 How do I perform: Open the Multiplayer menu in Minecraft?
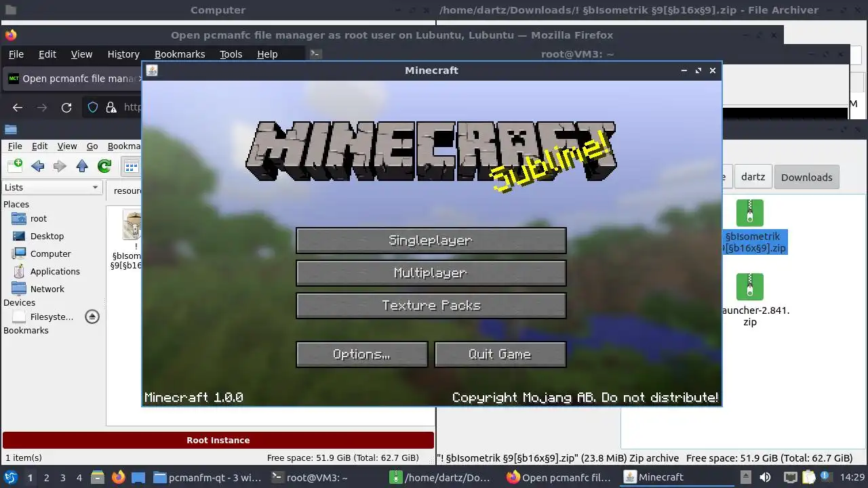tap(431, 273)
